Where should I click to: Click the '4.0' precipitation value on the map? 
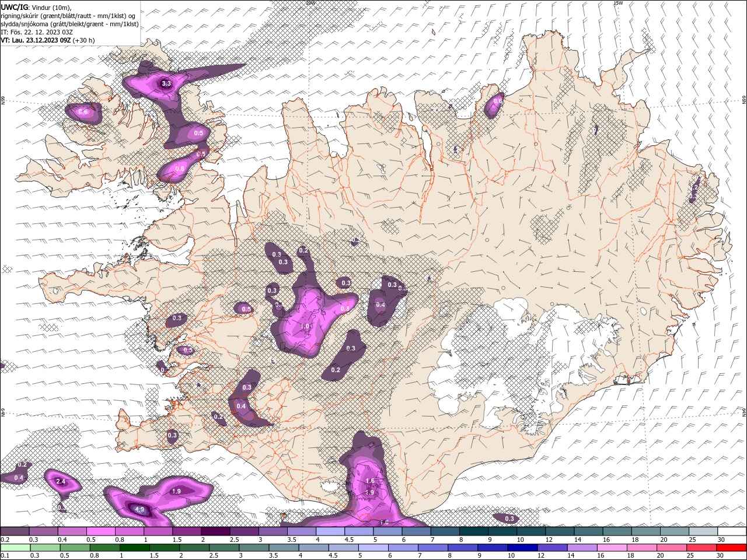coord(139,509)
